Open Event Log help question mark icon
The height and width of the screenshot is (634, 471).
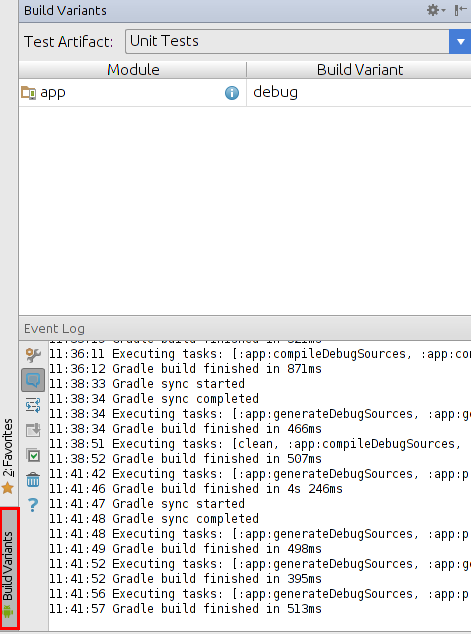click(33, 505)
